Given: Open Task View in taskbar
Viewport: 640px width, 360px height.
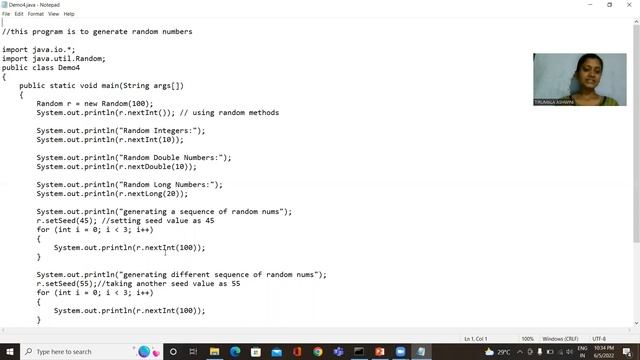Looking at the screenshot, I should tap(193, 351).
